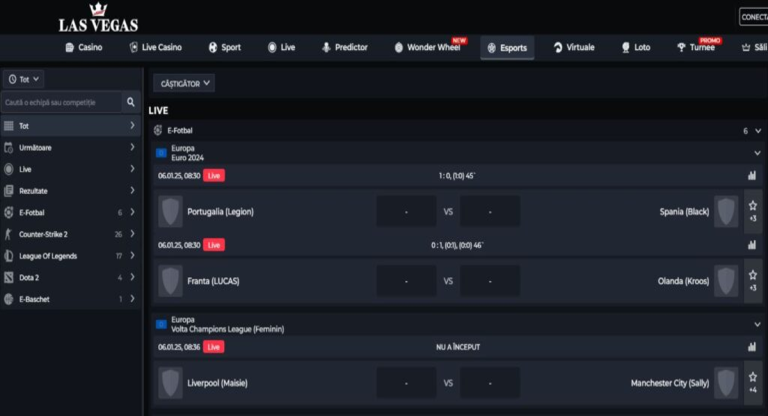The image size is (768, 416).
Task: Click Manchester City (Sally) odds button
Action: pos(490,383)
